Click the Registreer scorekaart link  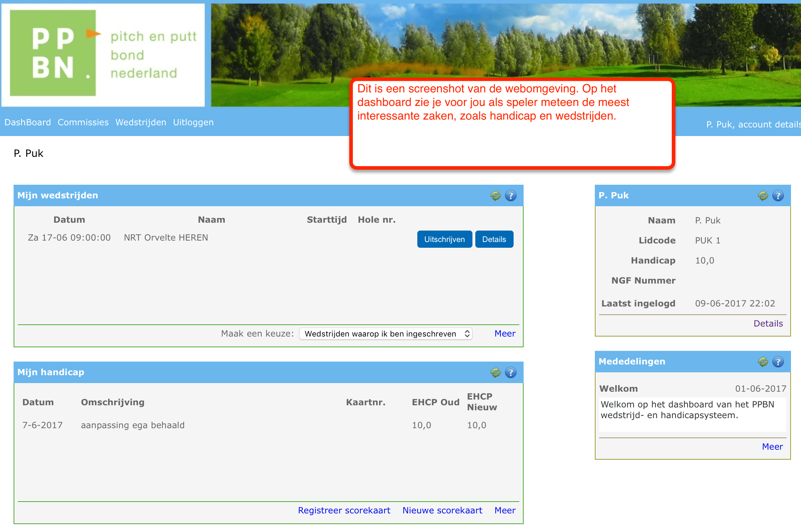pyautogui.click(x=344, y=510)
